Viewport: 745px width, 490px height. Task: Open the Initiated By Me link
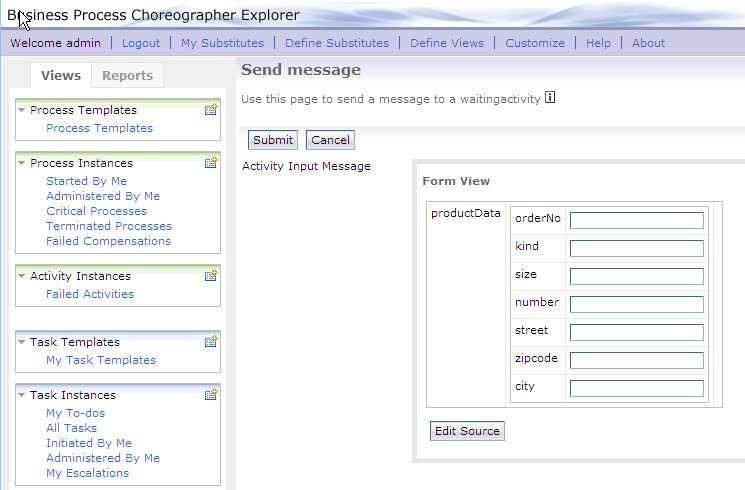(89, 443)
